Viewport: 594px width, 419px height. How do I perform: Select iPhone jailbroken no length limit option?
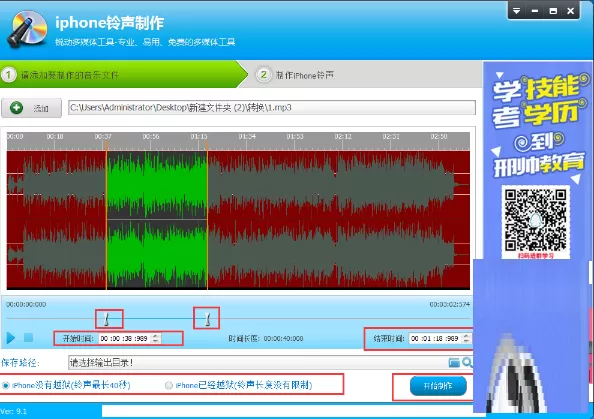tap(239, 385)
